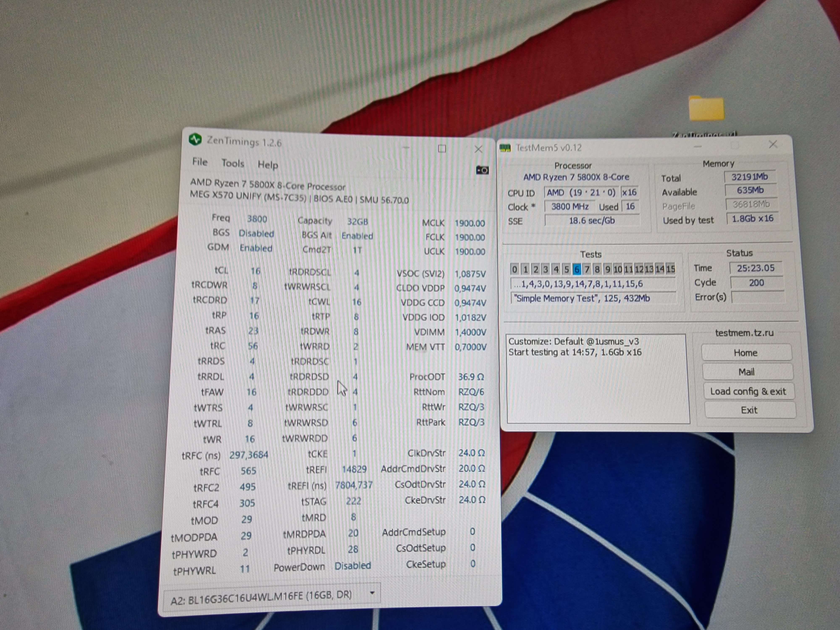The image size is (840, 630).
Task: Click the tRFC2 495 value
Action: point(248,487)
